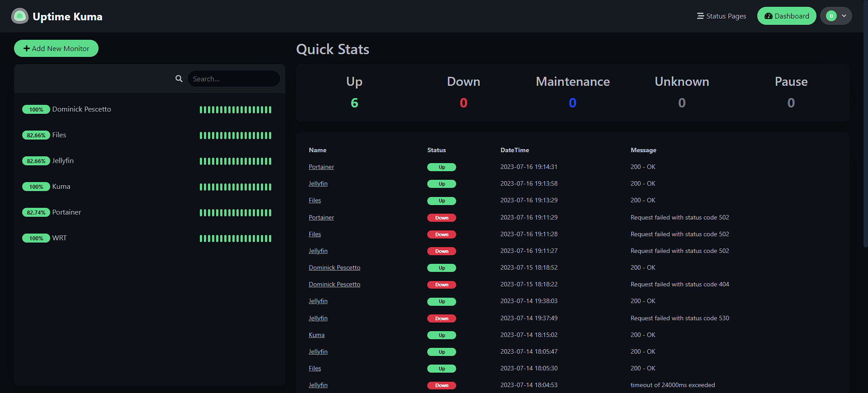This screenshot has width=868, height=393.
Task: Click the user avatar icon
Action: coord(831,16)
